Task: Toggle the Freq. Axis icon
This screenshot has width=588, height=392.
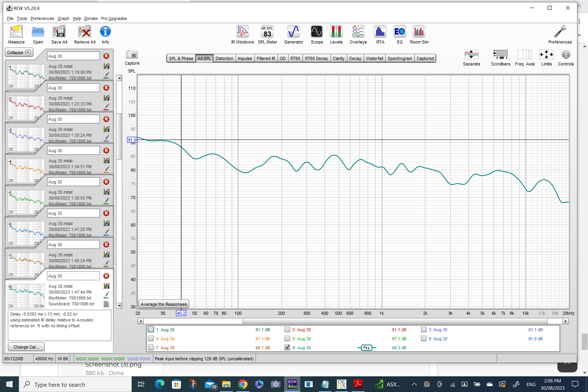Action: [525, 58]
